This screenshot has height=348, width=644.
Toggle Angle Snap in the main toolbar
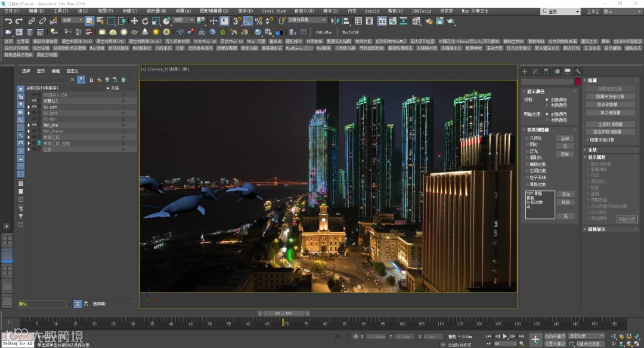point(247,21)
